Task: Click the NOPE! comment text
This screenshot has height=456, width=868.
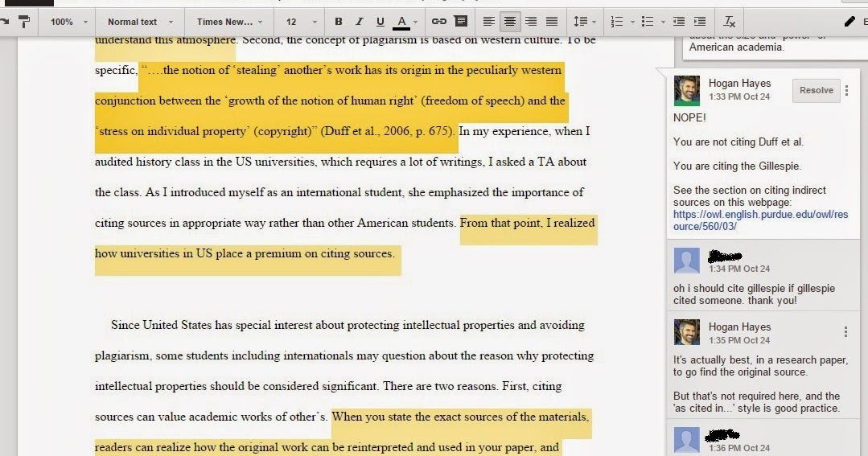Action: tap(689, 117)
